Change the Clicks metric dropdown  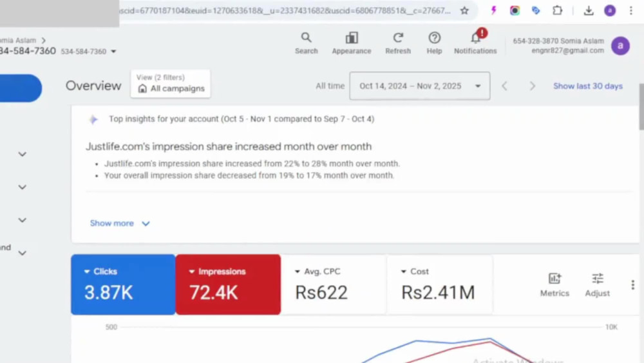click(x=100, y=271)
